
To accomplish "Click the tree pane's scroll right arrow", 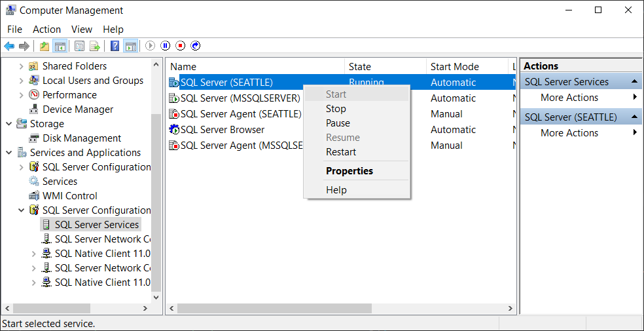I will (x=145, y=308).
